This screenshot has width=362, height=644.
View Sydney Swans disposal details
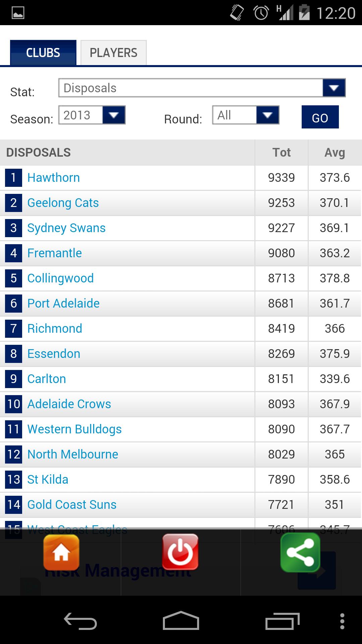(x=66, y=228)
